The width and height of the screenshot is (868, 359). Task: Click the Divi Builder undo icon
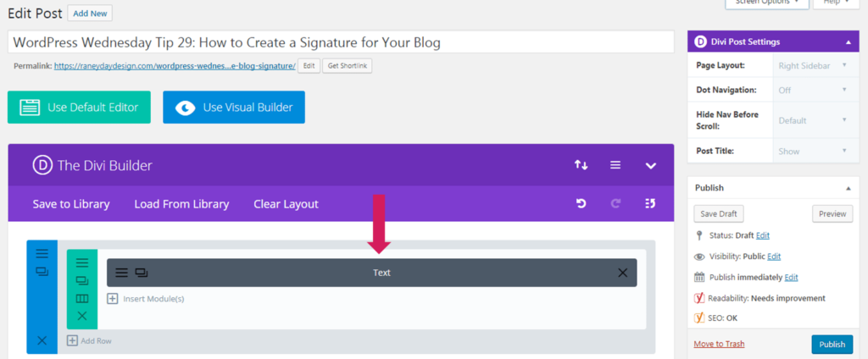pos(581,204)
